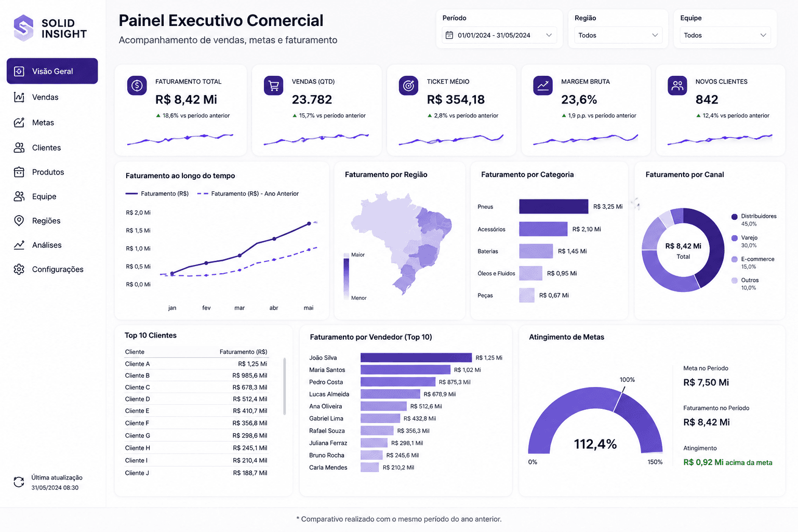Select the Regiões menu entry
This screenshot has height=532, width=798.
(46, 221)
